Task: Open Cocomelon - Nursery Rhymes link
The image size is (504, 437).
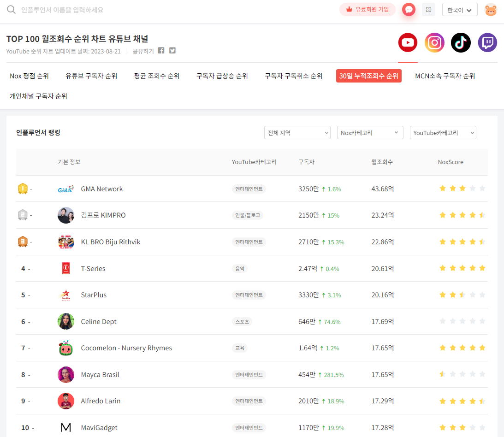Action: coord(126,348)
